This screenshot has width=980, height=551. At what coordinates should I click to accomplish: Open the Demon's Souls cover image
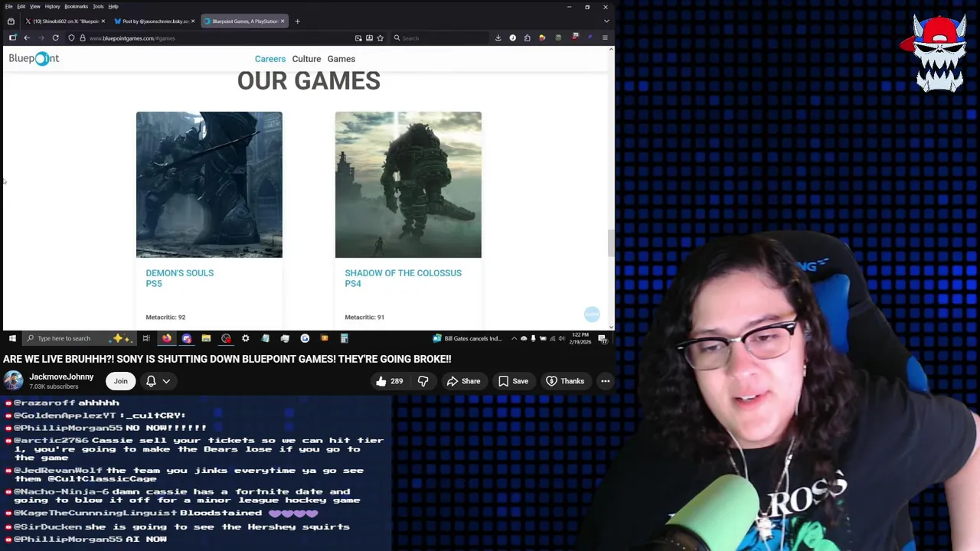point(209,184)
